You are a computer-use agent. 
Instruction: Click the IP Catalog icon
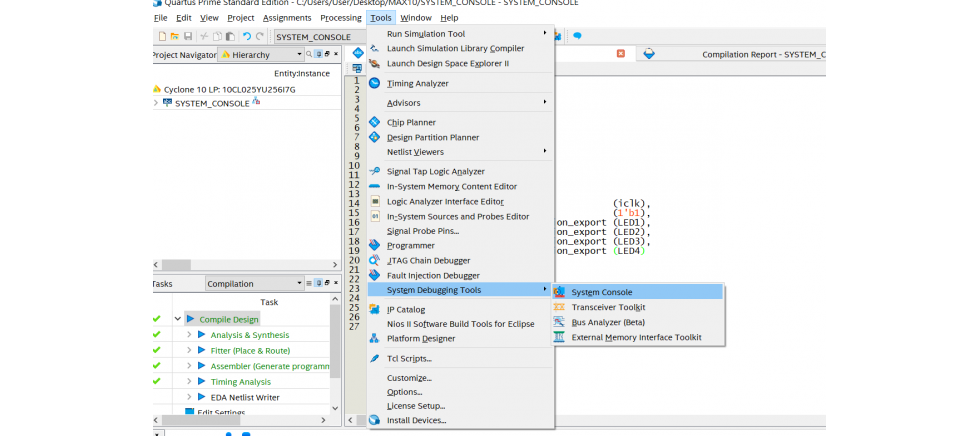click(375, 309)
